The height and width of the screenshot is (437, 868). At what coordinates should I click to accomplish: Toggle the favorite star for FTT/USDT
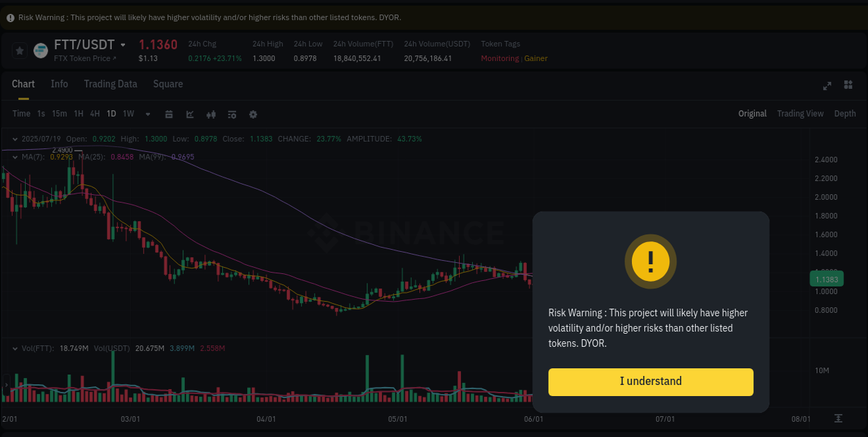19,50
